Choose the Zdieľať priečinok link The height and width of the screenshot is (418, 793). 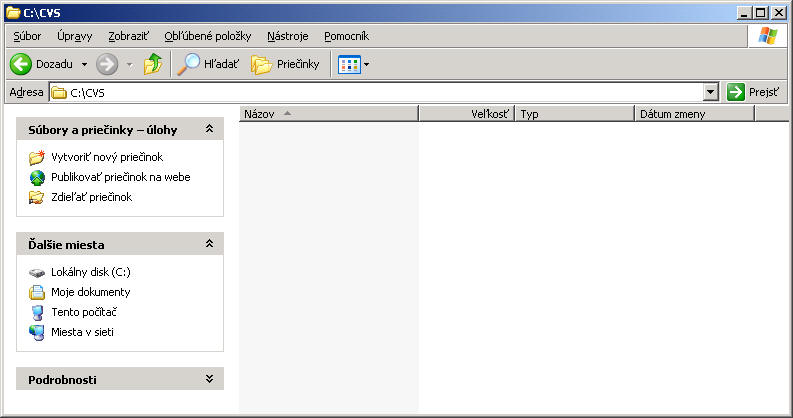tap(92, 197)
